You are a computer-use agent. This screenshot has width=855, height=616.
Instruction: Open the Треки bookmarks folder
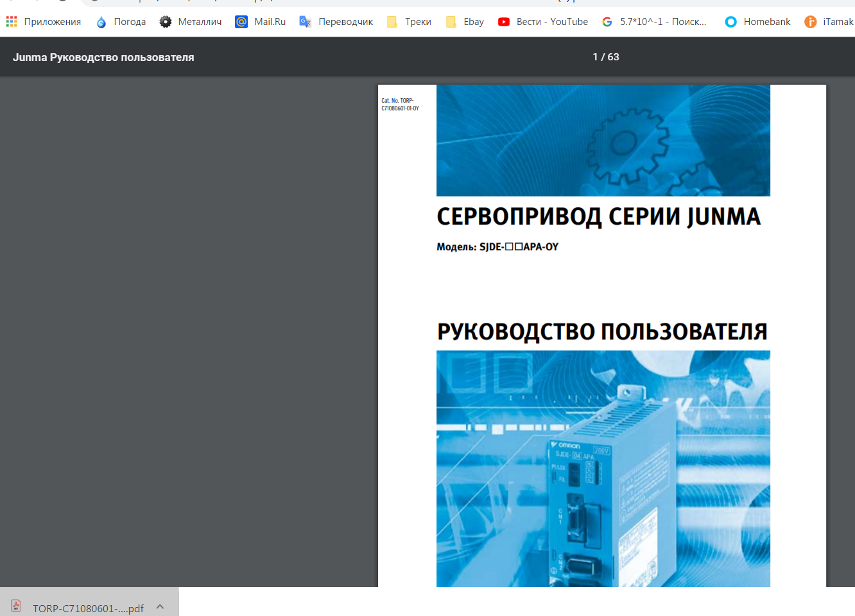pos(418,22)
